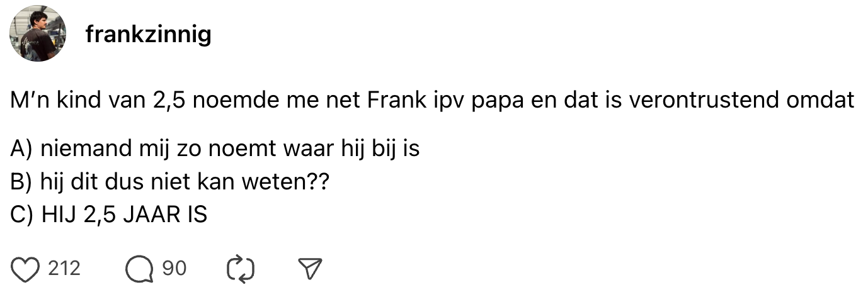
Task: Visit the frankzinnig username link
Action: 148,35
